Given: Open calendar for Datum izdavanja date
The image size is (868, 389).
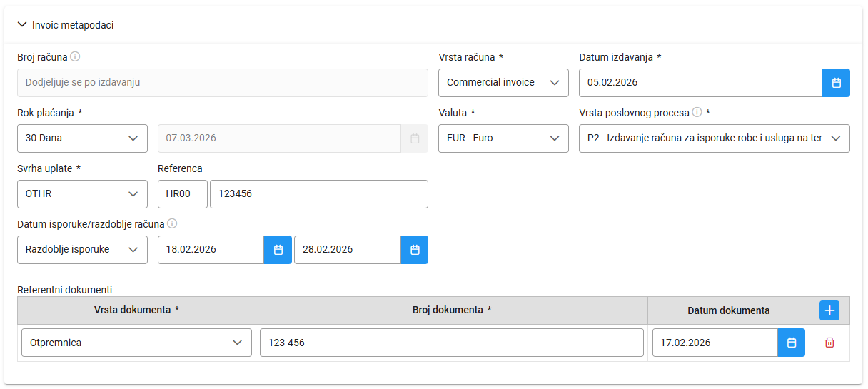Looking at the screenshot, I should pos(836,83).
